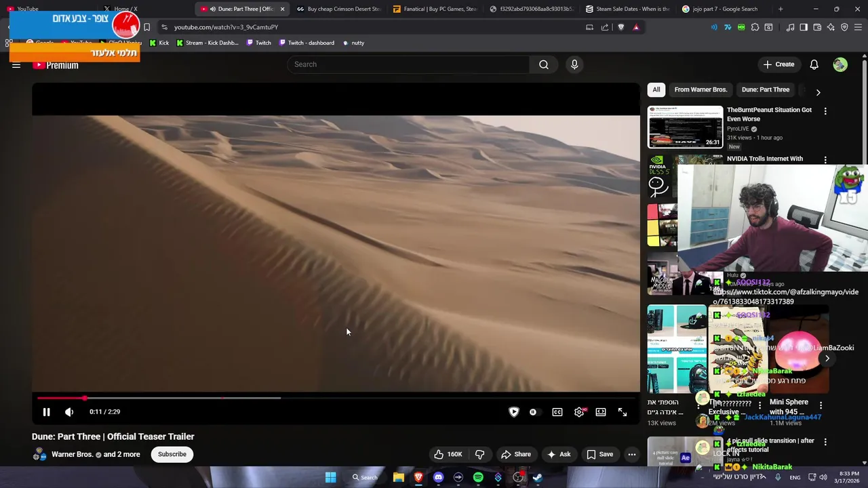The height and width of the screenshot is (488, 868).
Task: Enter fullscreen mode for the video
Action: (x=623, y=411)
